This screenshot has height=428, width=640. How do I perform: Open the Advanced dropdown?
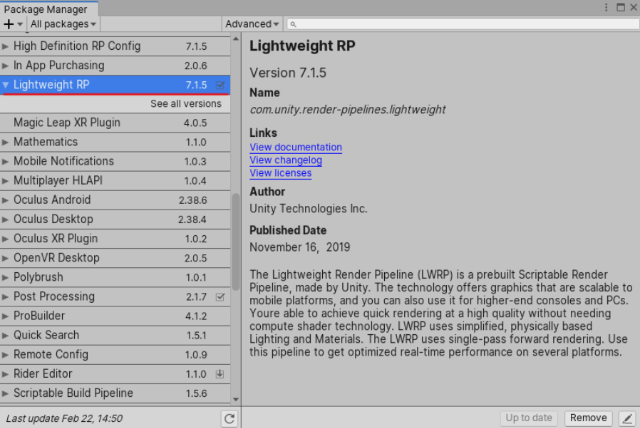click(x=252, y=24)
